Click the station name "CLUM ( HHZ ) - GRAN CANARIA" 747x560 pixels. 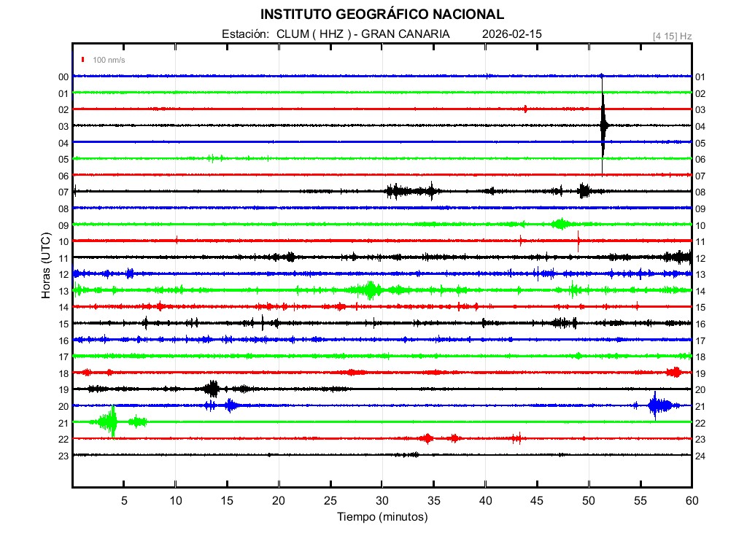pos(363,34)
